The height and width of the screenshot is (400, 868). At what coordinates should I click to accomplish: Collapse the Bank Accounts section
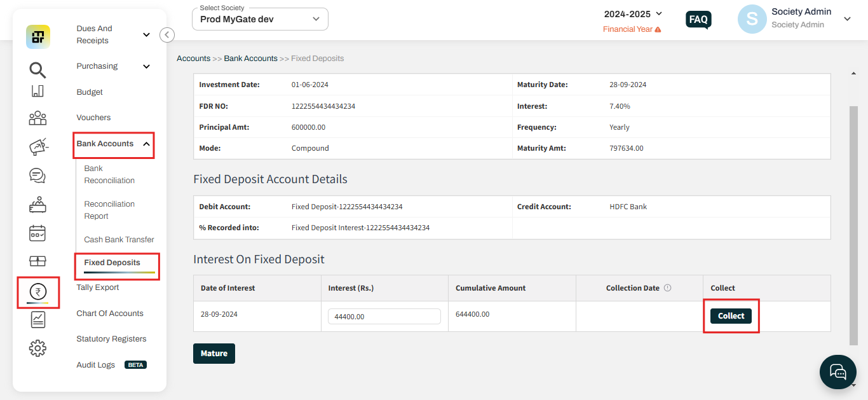click(x=113, y=144)
